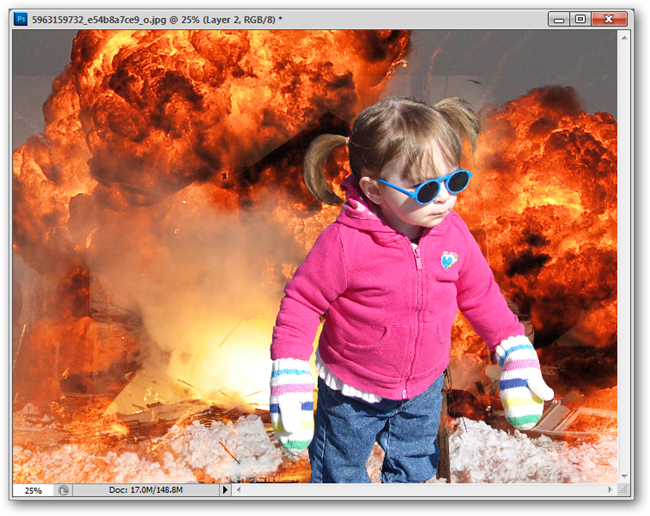Click the vertical scrollbar down arrow
This screenshot has height=516, width=650.
point(624,476)
